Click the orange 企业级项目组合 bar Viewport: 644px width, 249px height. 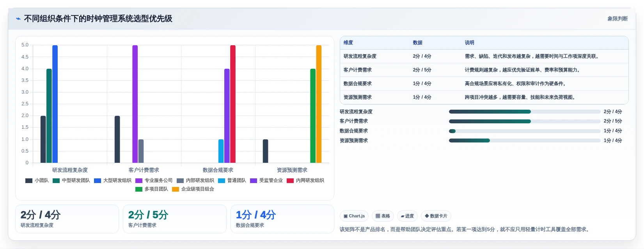point(319,104)
